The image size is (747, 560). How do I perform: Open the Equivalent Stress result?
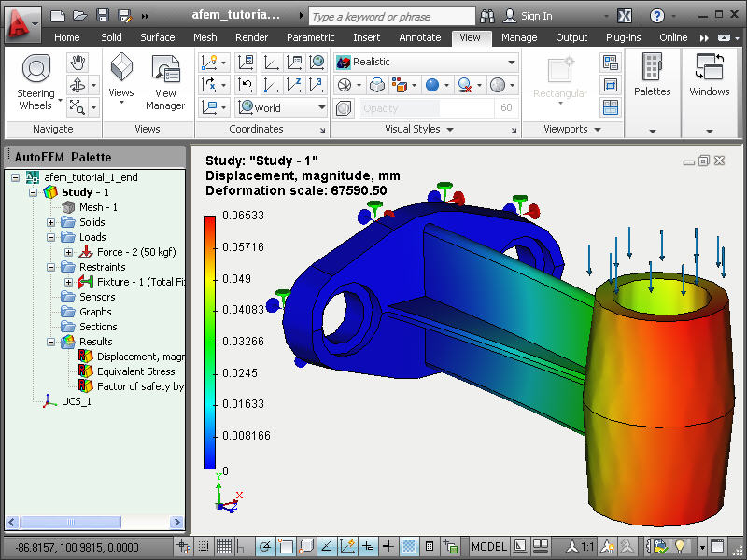click(x=135, y=371)
